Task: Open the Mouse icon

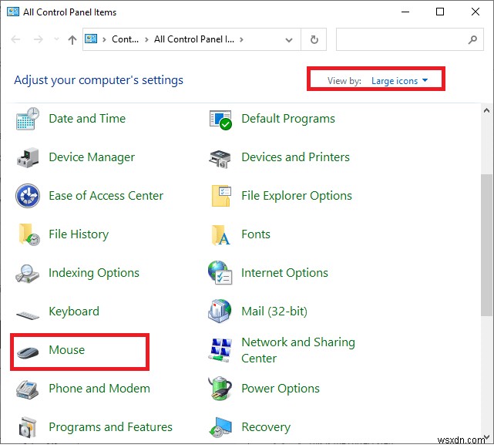Action: [x=28, y=352]
